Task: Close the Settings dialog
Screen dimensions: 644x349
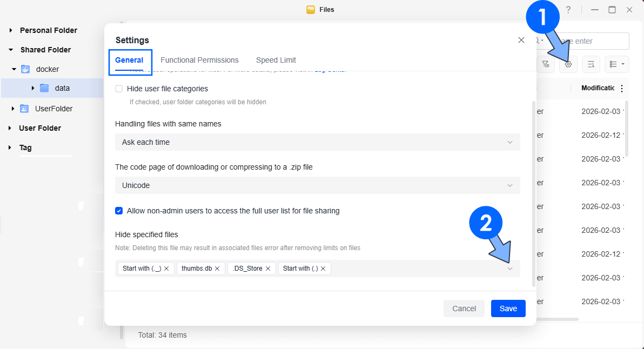Action: click(x=521, y=40)
